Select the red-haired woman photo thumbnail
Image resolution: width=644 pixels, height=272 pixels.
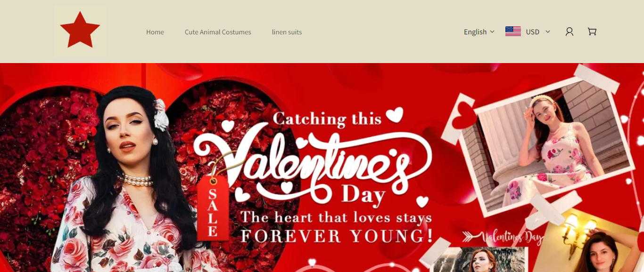(479, 260)
